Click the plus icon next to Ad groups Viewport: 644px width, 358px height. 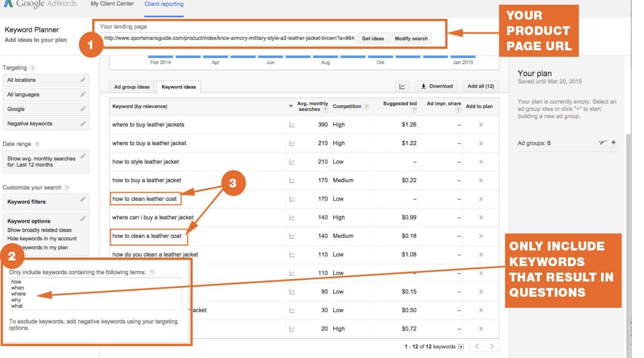pos(614,142)
